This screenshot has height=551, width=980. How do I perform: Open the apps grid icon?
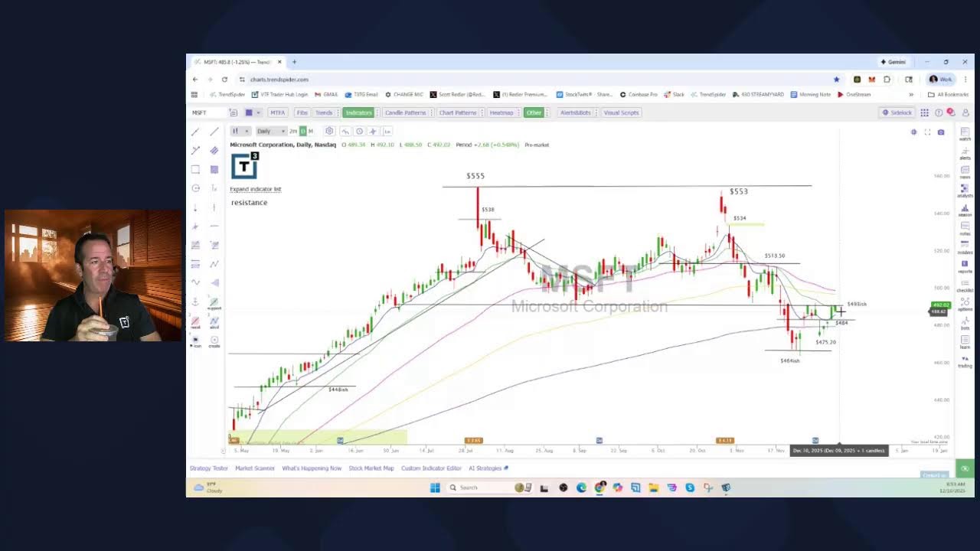925,112
